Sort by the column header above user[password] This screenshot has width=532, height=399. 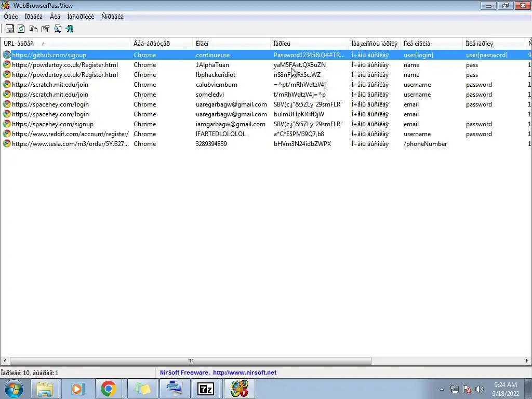coord(494,44)
